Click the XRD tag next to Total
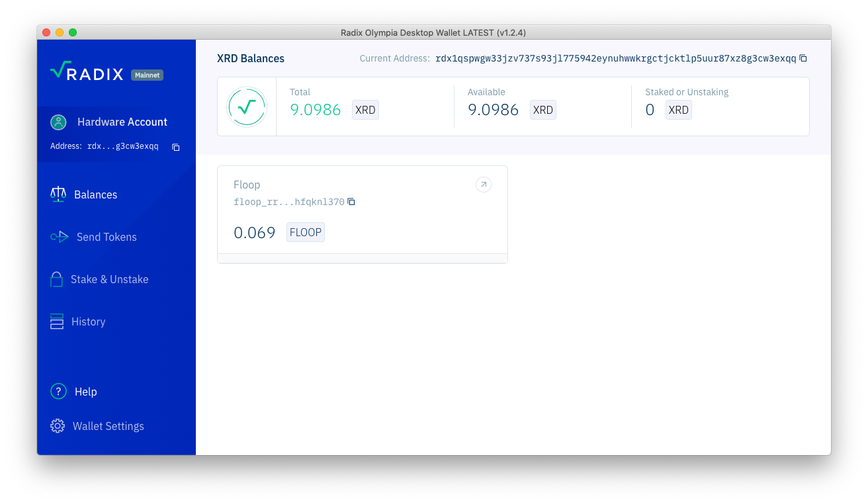Viewport: 868px width, 504px height. (x=365, y=110)
